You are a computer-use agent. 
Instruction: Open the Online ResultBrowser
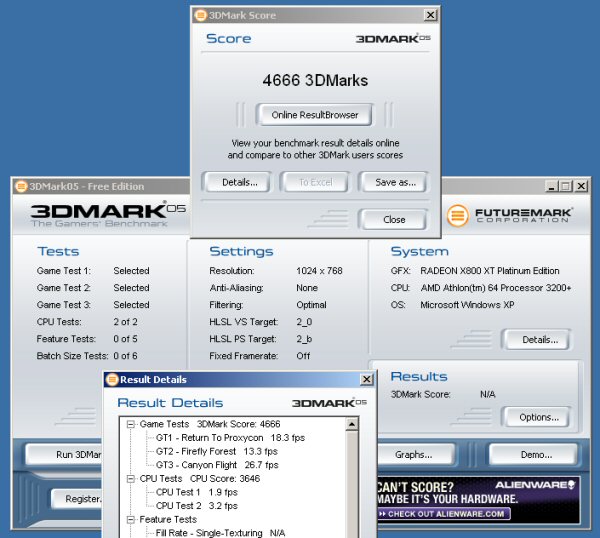(314, 115)
